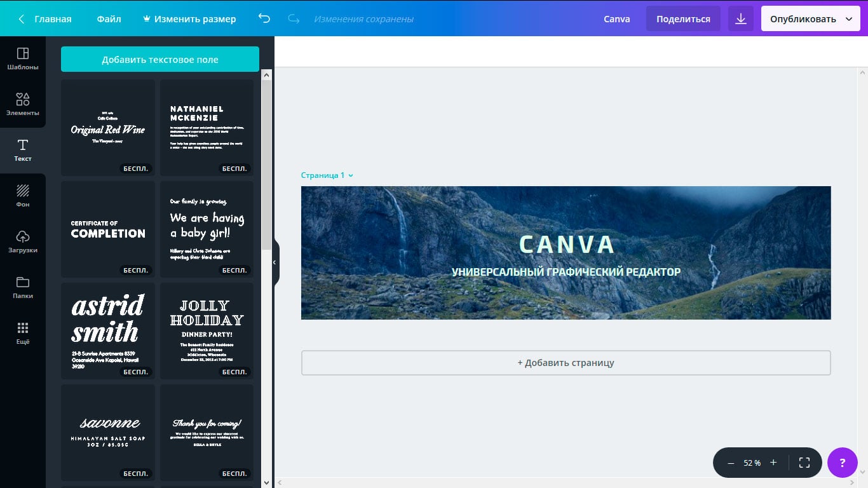This screenshot has width=868, height=488.
Task: Open the Файл menu
Action: point(109,19)
